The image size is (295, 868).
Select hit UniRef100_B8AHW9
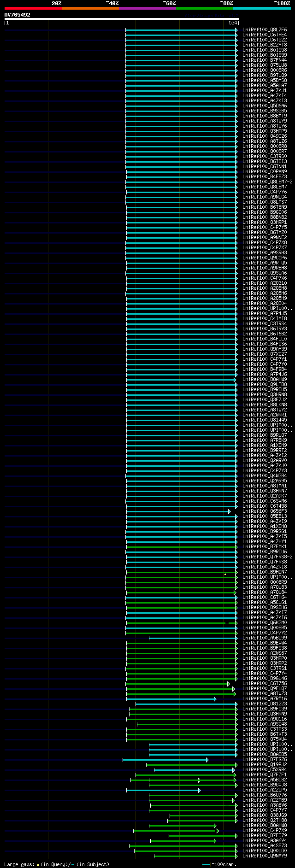(265, 380)
